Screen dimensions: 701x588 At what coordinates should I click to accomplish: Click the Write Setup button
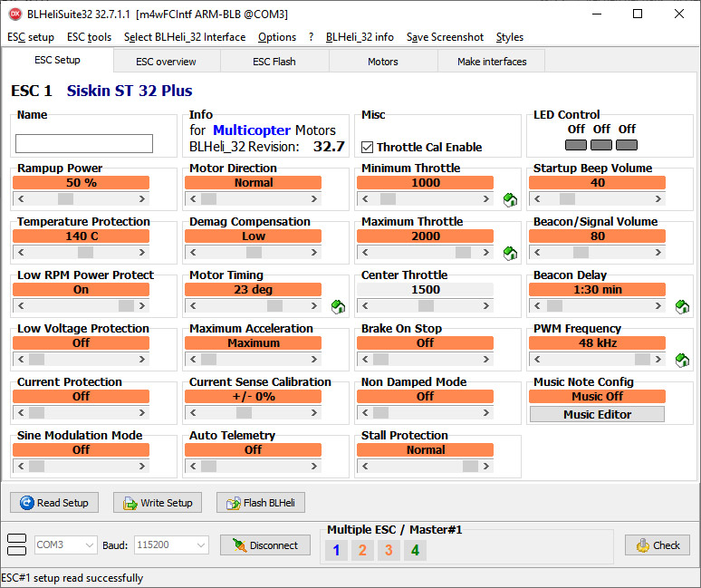pyautogui.click(x=158, y=503)
